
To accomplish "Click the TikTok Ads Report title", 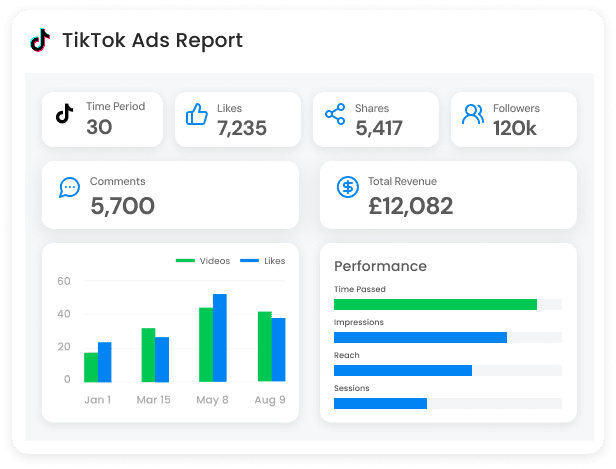I will click(152, 40).
